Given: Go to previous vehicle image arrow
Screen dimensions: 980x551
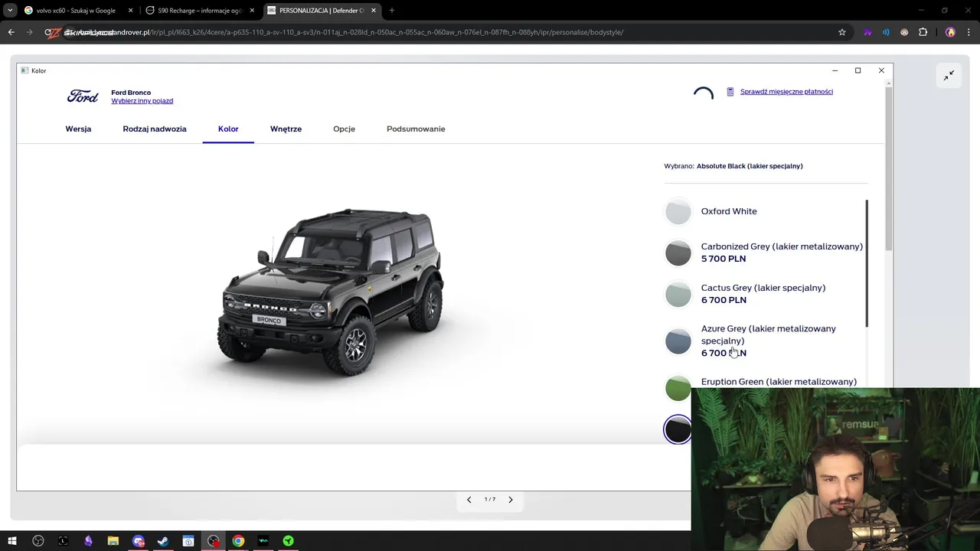Looking at the screenshot, I should tap(469, 500).
